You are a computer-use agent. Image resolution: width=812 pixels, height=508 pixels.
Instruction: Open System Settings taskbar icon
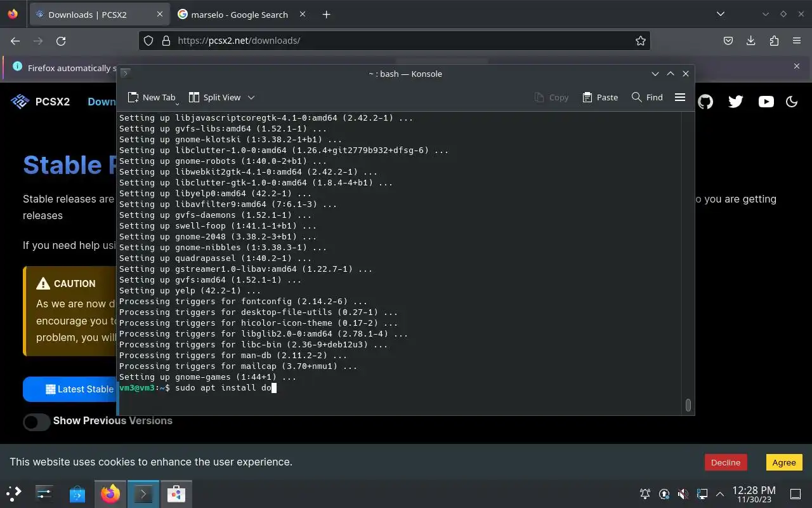(x=44, y=493)
